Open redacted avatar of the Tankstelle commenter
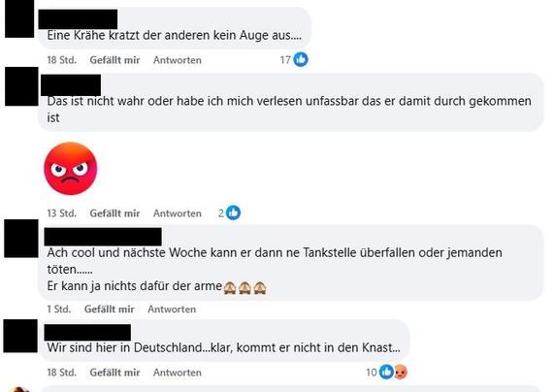The height and width of the screenshot is (392, 554). (x=21, y=239)
